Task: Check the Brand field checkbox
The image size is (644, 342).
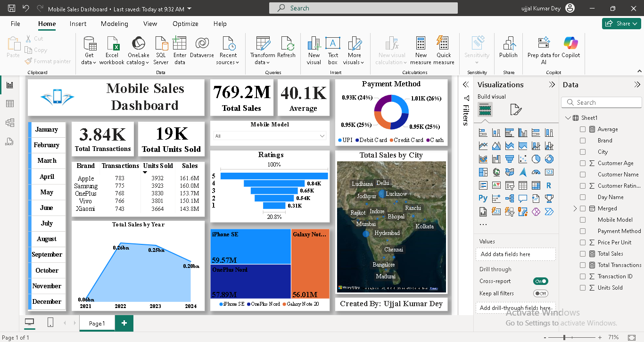Action: [x=583, y=141]
